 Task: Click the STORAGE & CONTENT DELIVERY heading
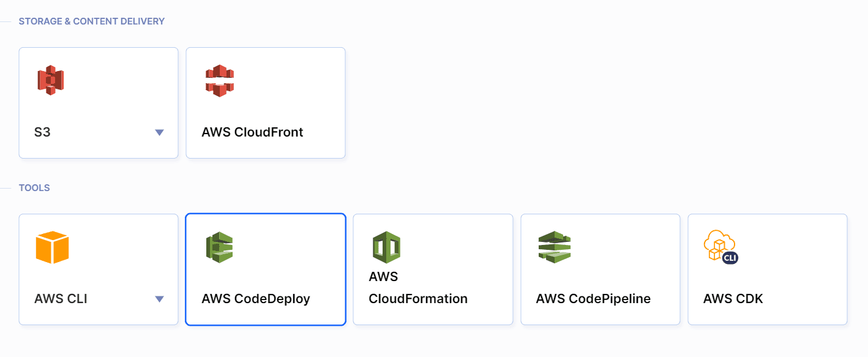tap(92, 20)
